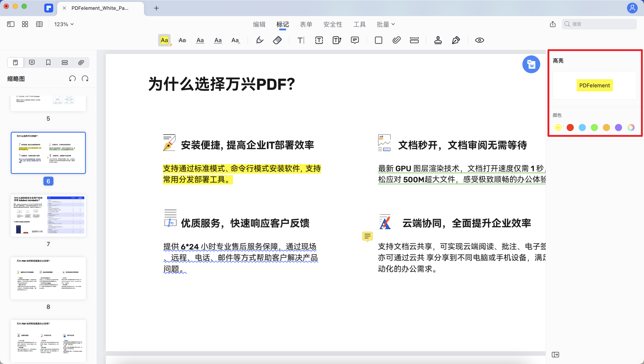Screen dimensions: 644x364
Task: Open the comment annotation tool
Action: coord(355,40)
